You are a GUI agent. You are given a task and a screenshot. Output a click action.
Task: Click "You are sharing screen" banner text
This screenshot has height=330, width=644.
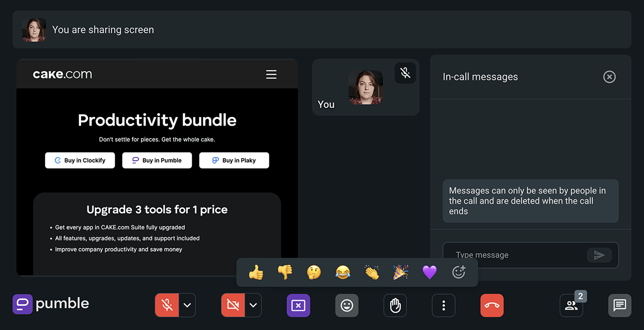click(x=103, y=30)
